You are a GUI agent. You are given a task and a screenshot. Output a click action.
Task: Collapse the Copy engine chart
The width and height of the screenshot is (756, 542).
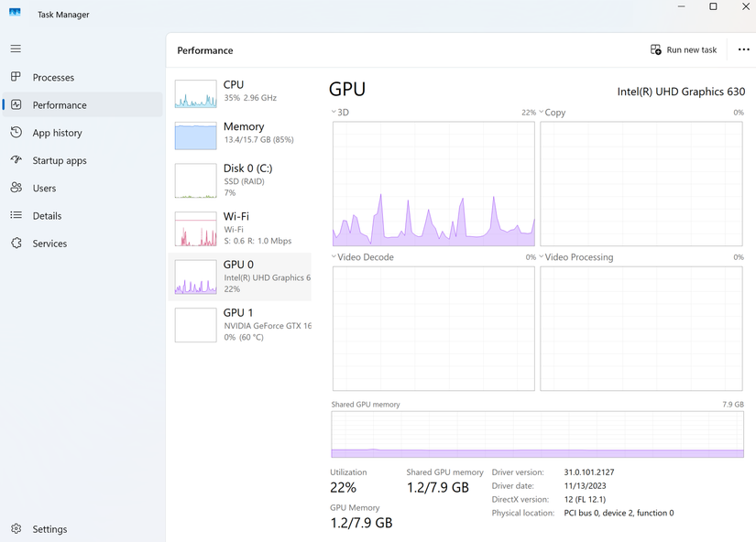tap(542, 112)
